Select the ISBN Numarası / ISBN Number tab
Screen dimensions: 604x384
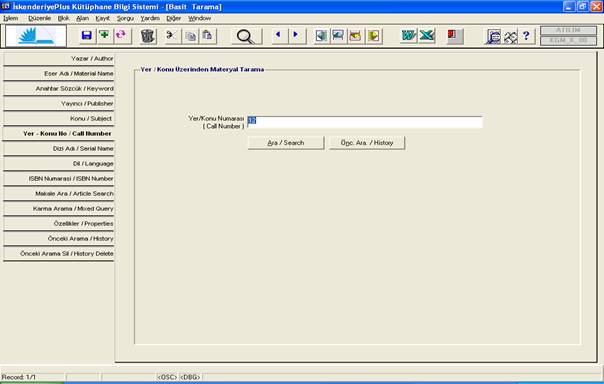point(59,179)
